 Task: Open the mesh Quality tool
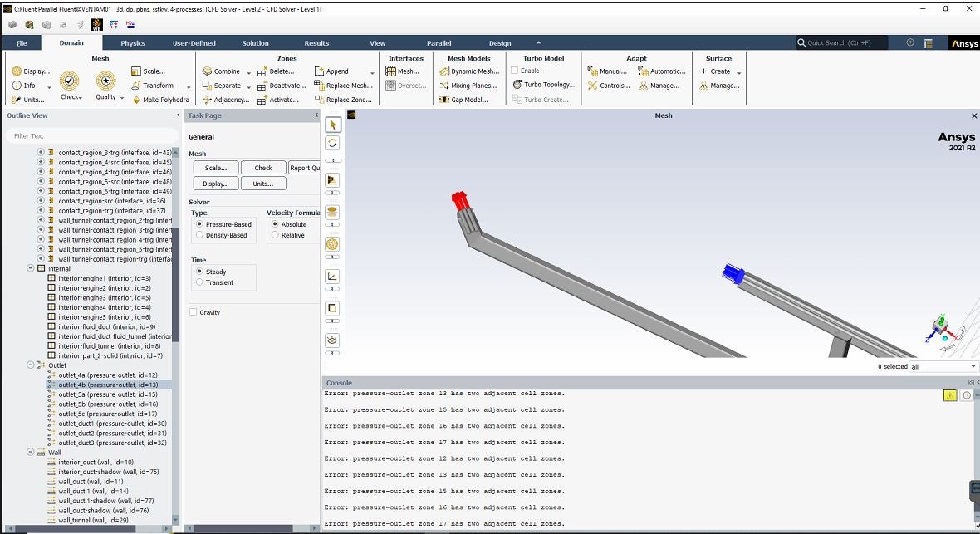pos(105,81)
